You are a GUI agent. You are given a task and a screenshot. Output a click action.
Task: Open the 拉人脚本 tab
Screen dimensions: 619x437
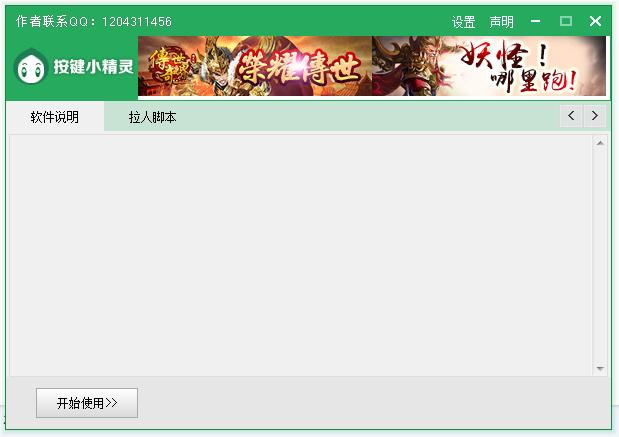pos(152,117)
